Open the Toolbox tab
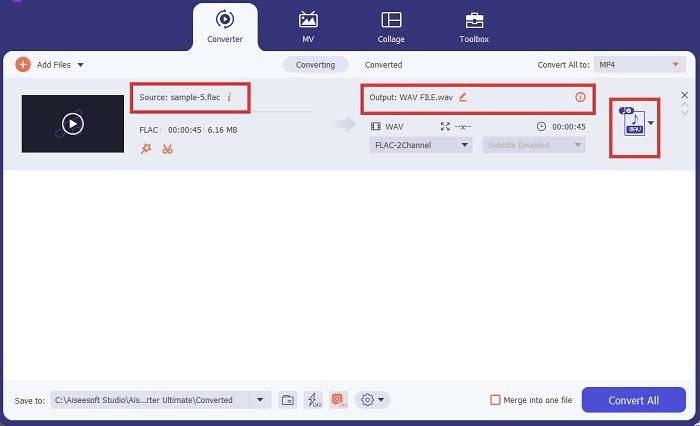 point(473,26)
